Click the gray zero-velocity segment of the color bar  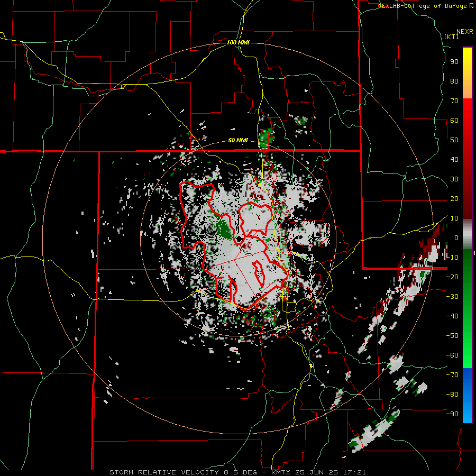click(x=467, y=234)
